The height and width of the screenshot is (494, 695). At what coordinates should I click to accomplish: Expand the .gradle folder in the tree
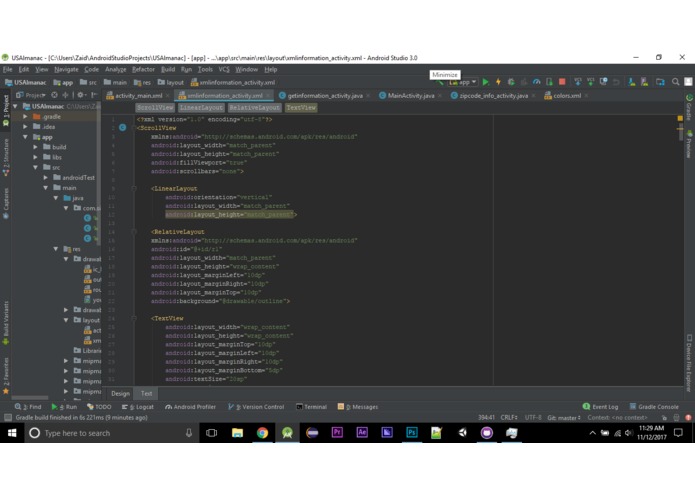[25, 117]
